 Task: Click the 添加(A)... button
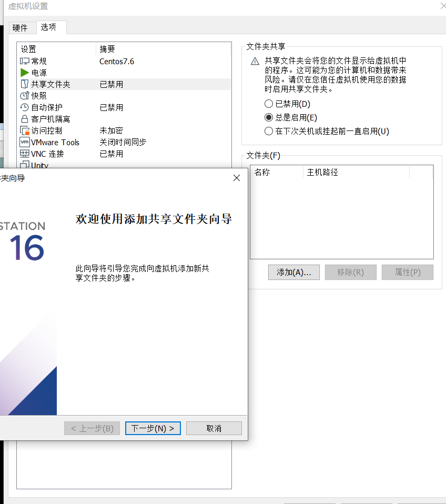pyautogui.click(x=293, y=272)
